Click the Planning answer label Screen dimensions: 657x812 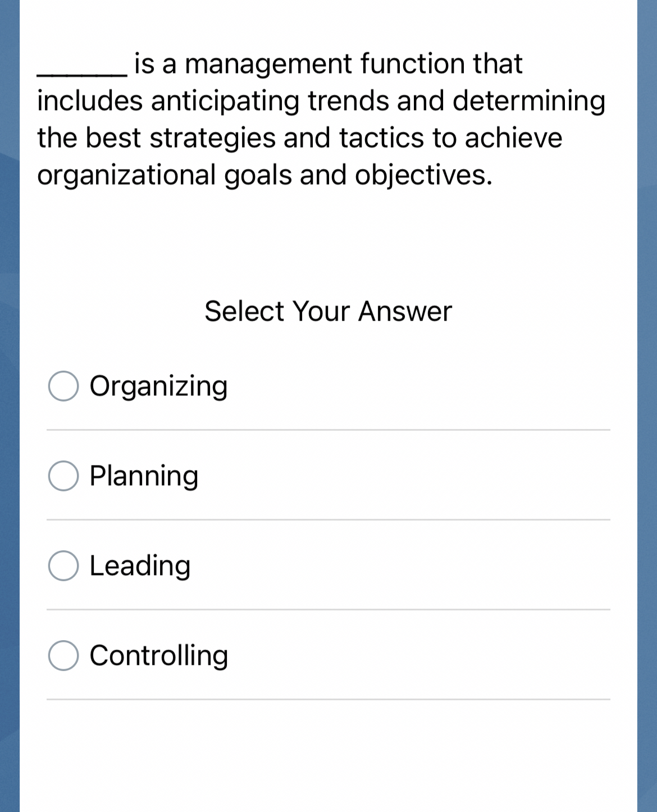coord(144,476)
